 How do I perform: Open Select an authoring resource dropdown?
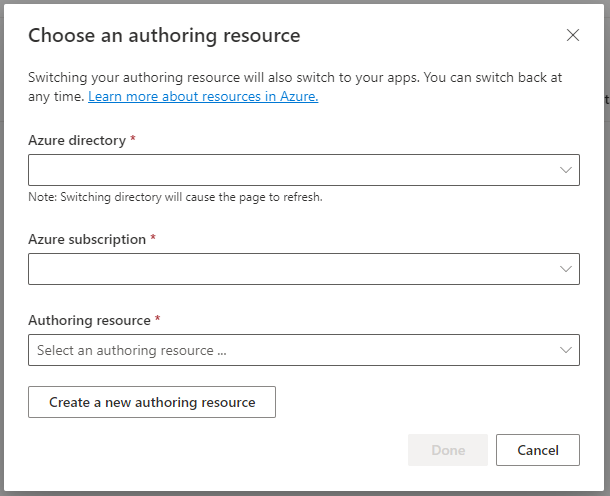click(304, 350)
